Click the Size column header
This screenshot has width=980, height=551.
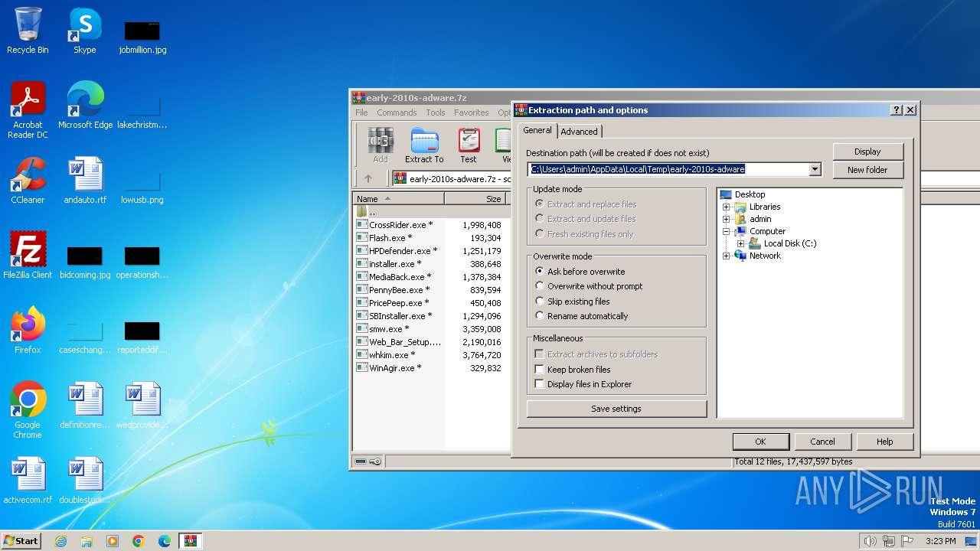pyautogui.click(x=475, y=199)
